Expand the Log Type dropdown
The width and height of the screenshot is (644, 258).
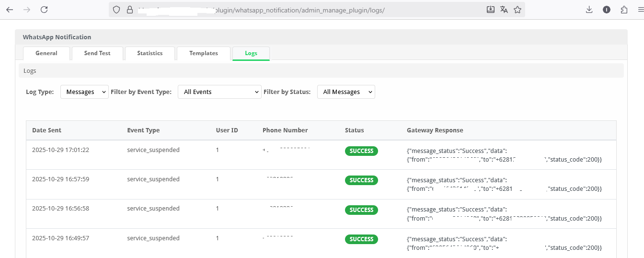[x=84, y=92]
